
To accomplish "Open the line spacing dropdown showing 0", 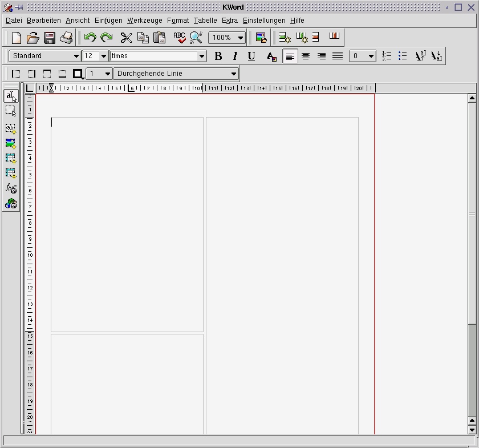I will (x=363, y=56).
